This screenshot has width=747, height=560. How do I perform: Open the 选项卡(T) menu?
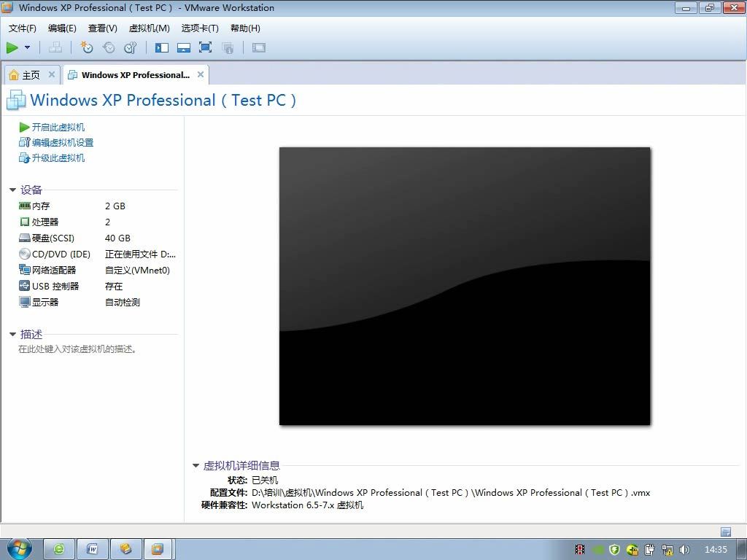click(200, 28)
